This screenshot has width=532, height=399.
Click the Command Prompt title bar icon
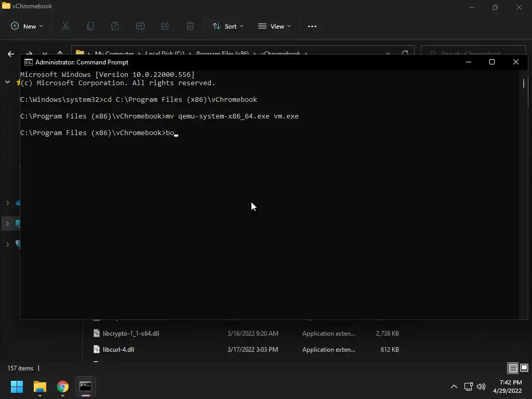pos(29,62)
